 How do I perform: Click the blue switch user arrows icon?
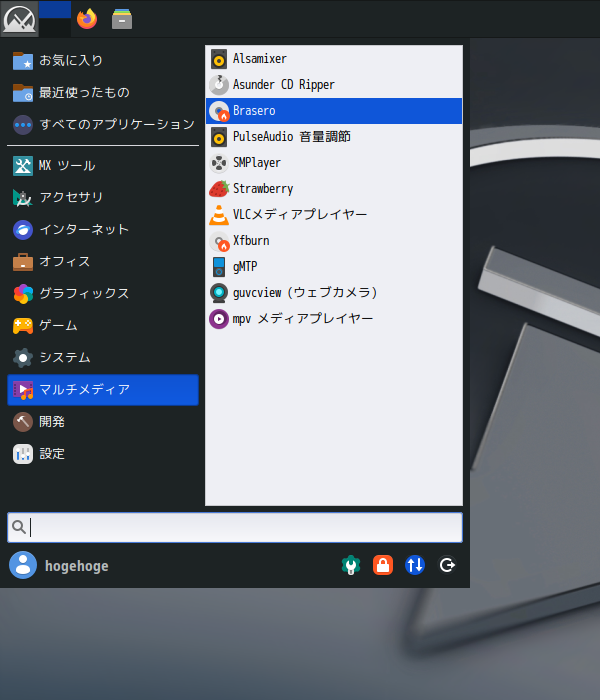point(415,565)
